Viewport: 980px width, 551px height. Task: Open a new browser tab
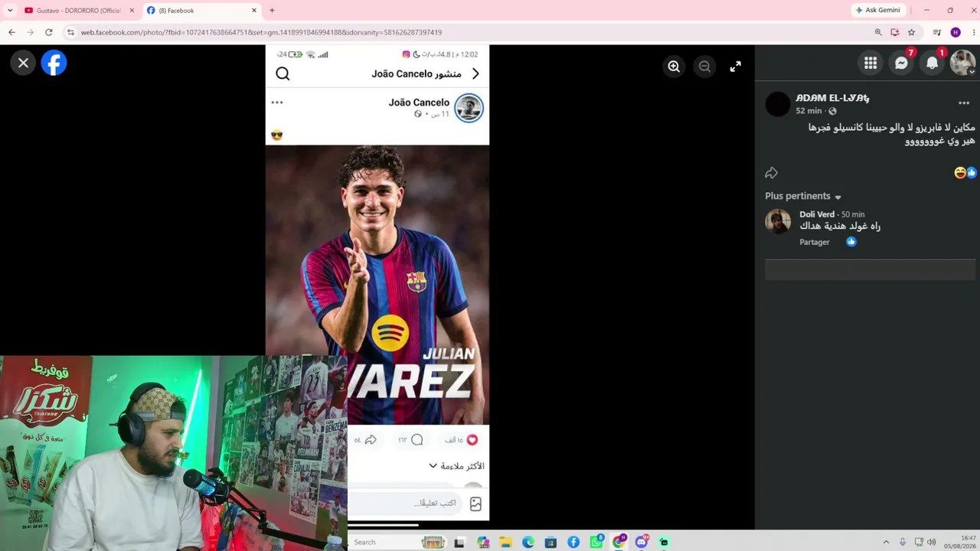point(272,11)
